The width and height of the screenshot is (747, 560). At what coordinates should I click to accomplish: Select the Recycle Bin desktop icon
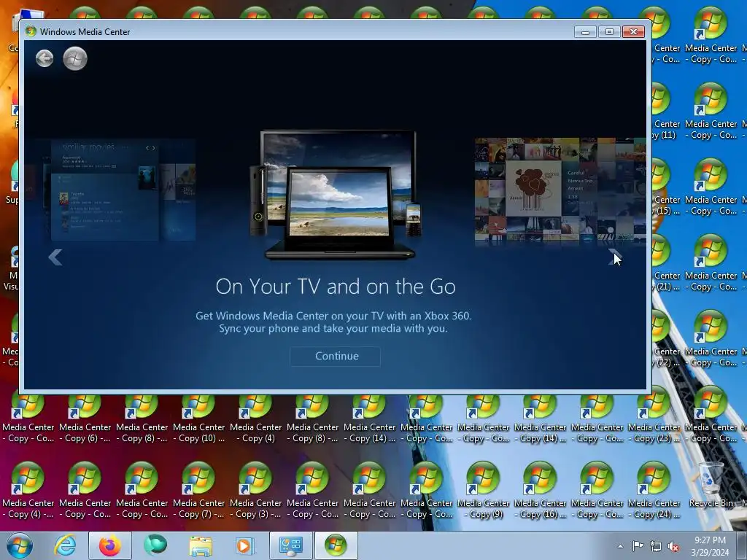[711, 485]
